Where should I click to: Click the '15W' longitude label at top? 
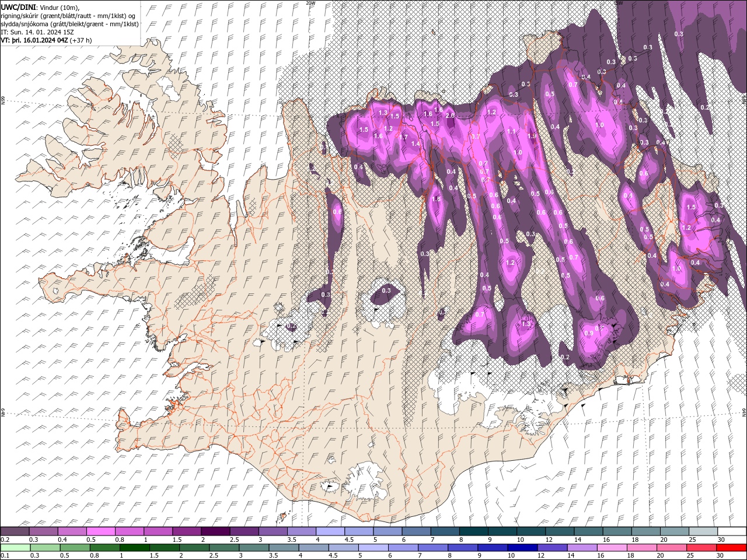tap(618, 3)
